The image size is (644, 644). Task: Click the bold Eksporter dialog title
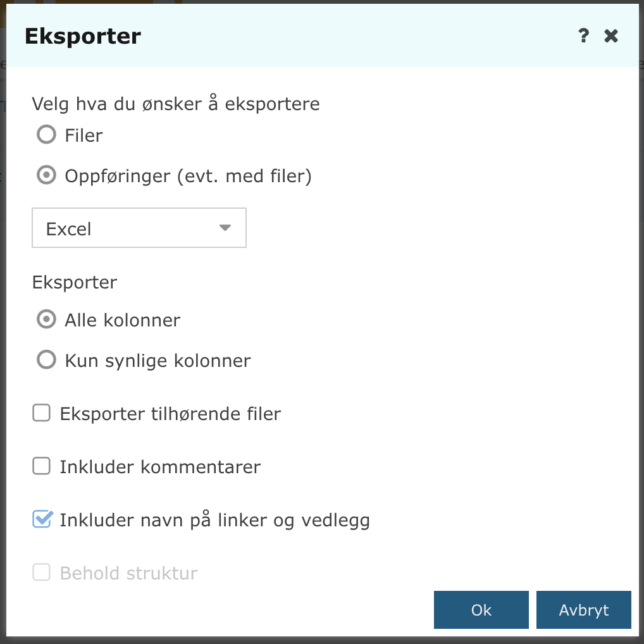pyautogui.click(x=83, y=36)
